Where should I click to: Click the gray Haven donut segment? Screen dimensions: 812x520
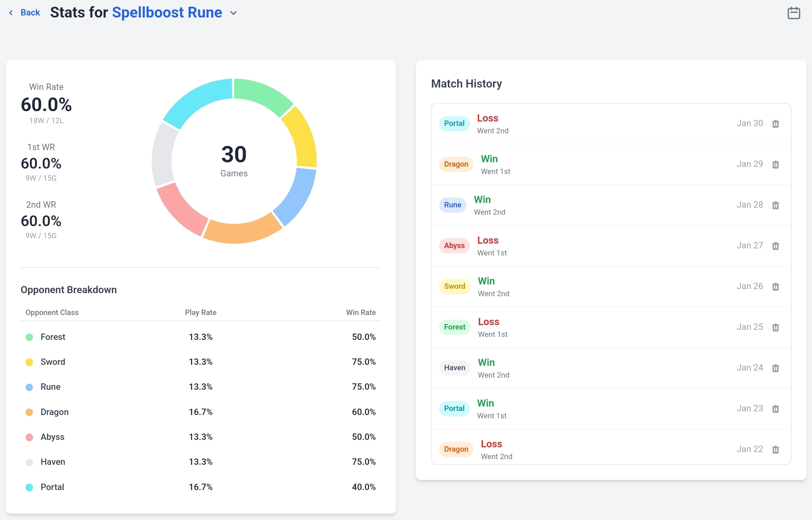pos(163,155)
